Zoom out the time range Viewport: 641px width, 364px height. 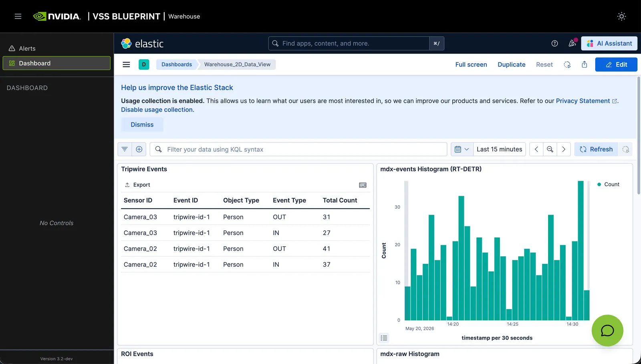[550, 149]
